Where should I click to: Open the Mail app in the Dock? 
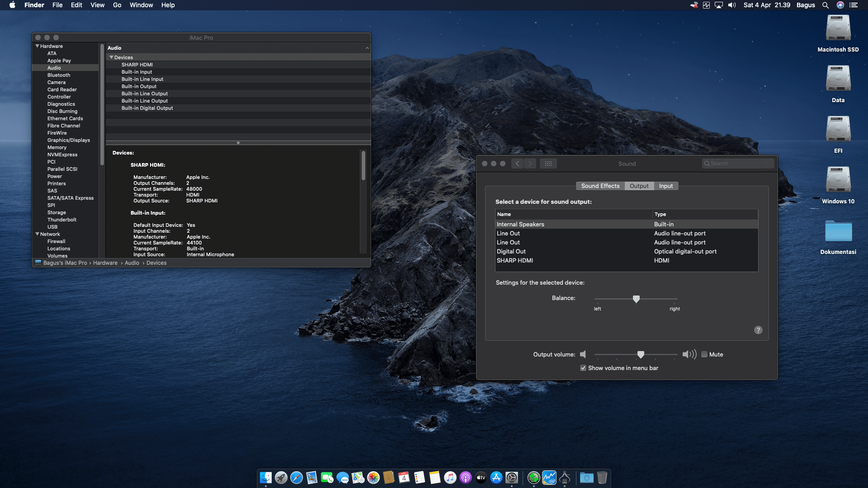(312, 478)
